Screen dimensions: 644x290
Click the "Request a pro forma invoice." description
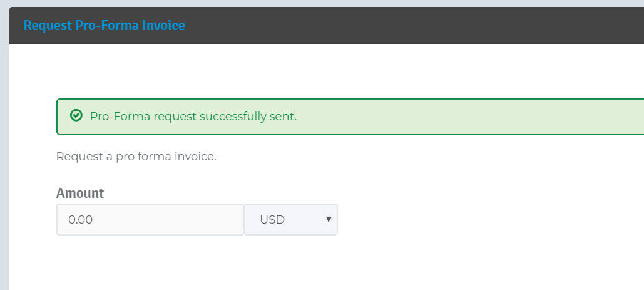pyautogui.click(x=136, y=156)
